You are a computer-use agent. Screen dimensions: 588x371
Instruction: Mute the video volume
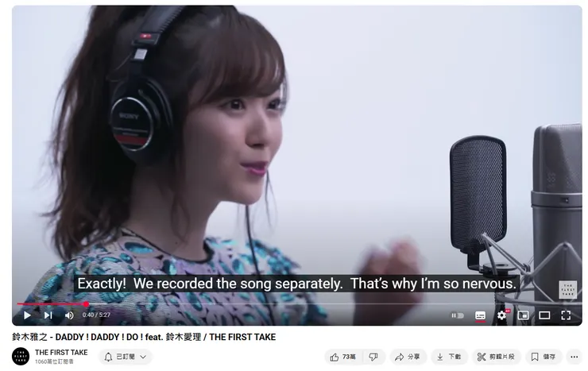click(69, 315)
